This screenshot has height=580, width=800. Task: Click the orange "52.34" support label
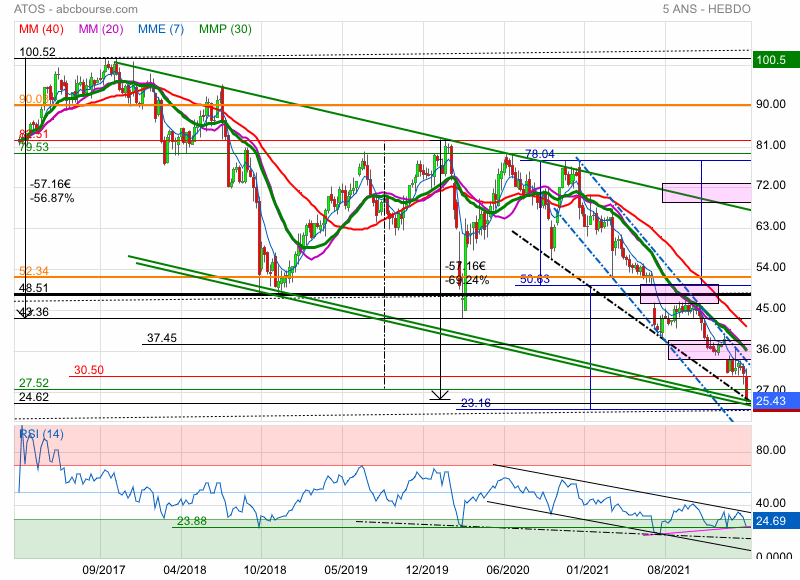click(x=34, y=271)
